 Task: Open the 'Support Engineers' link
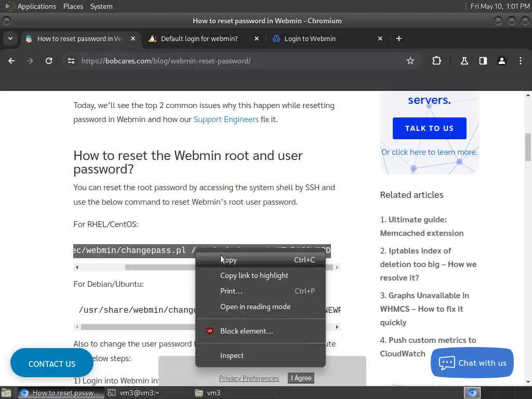click(226, 119)
